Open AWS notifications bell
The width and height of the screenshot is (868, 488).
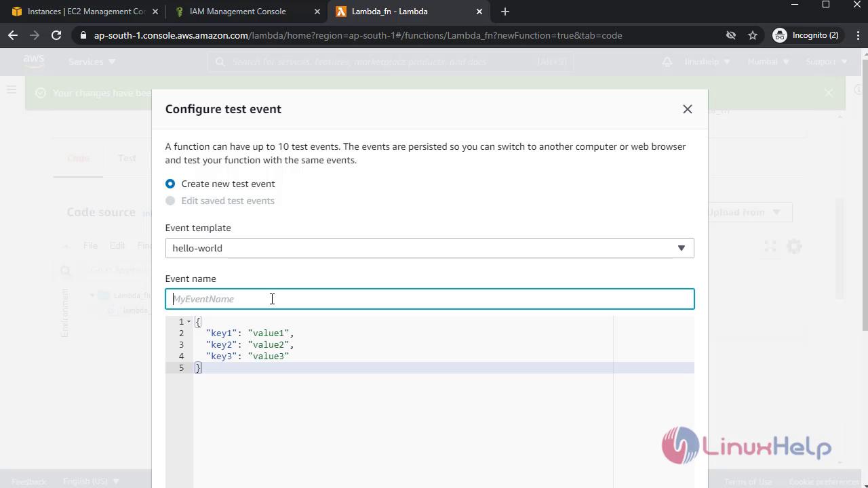(x=667, y=62)
